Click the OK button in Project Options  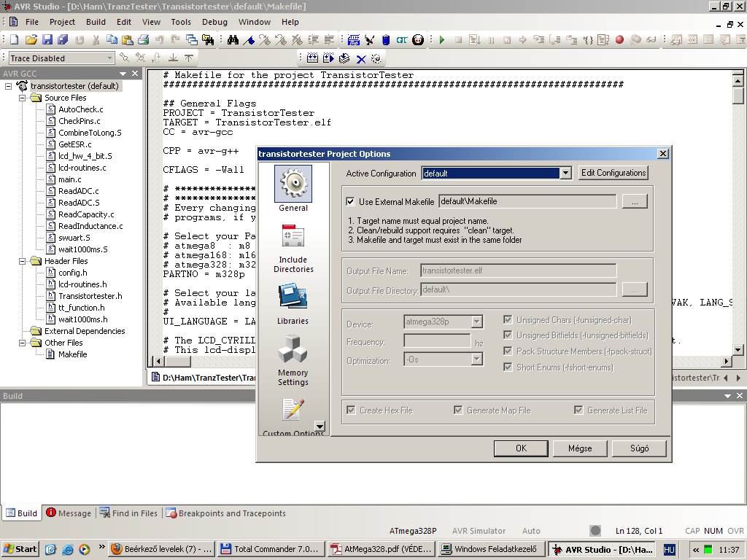point(521,448)
